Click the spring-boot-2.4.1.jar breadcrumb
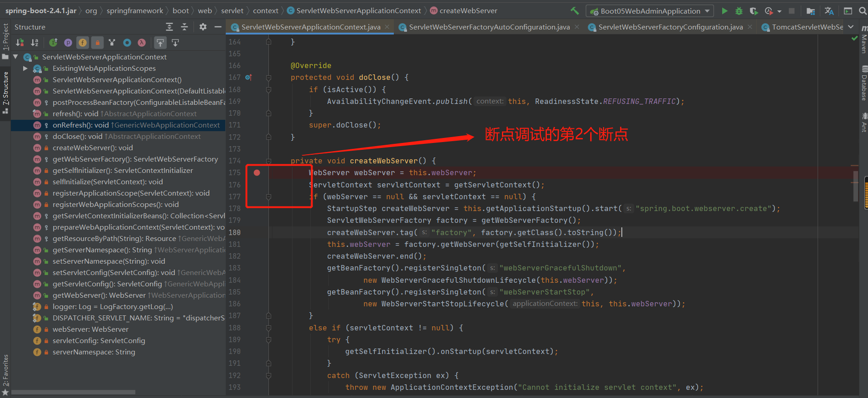 pyautogui.click(x=40, y=10)
